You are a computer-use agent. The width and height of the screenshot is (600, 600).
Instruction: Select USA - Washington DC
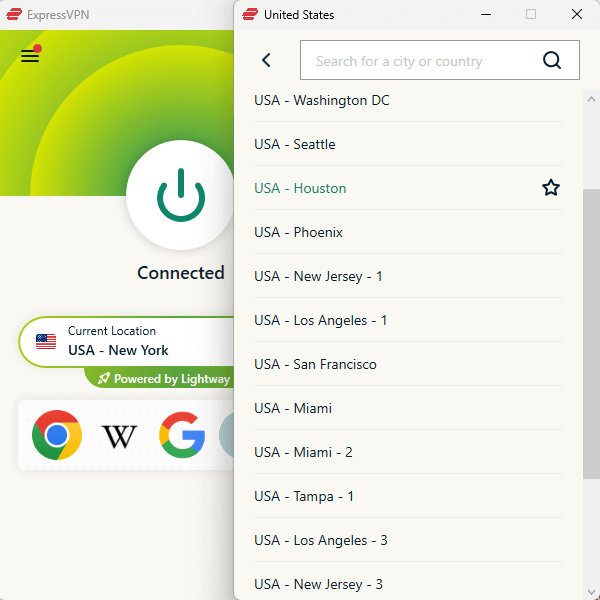click(x=322, y=100)
